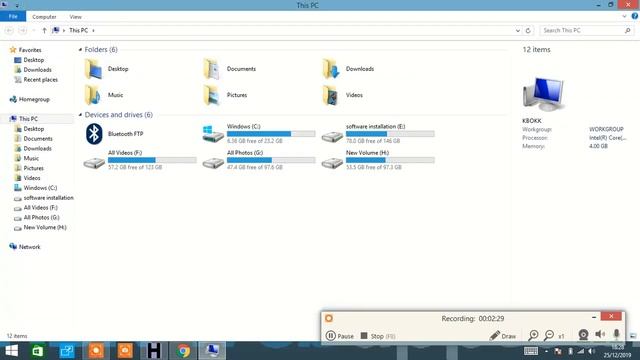Toggle the recorder microphone icon
640x360 pixels.
[x=616, y=334]
